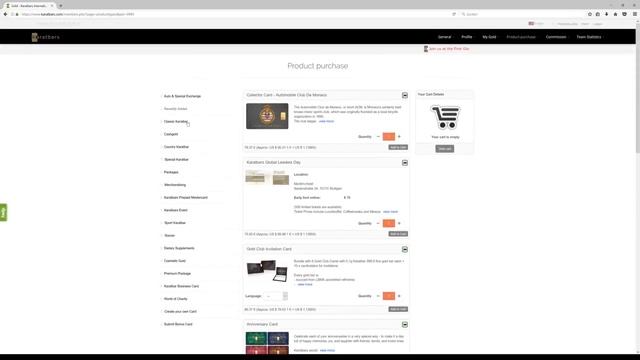Decrease quantity for Global Leaders Day
The height and width of the screenshot is (360, 640).
[378, 223]
